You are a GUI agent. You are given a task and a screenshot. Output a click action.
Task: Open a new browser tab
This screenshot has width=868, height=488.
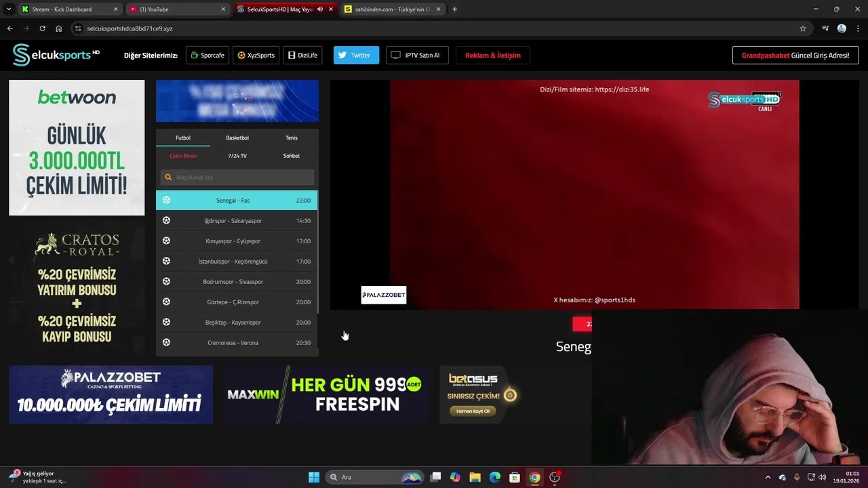coord(454,9)
